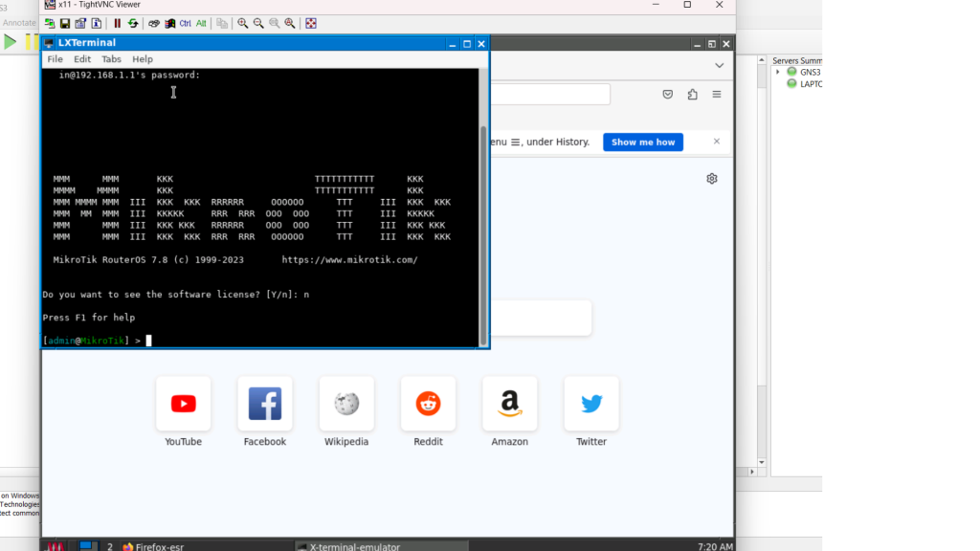Screen dimensions: 980x551
Task: Open the Tabs menu in LXTerminal
Action: click(111, 59)
